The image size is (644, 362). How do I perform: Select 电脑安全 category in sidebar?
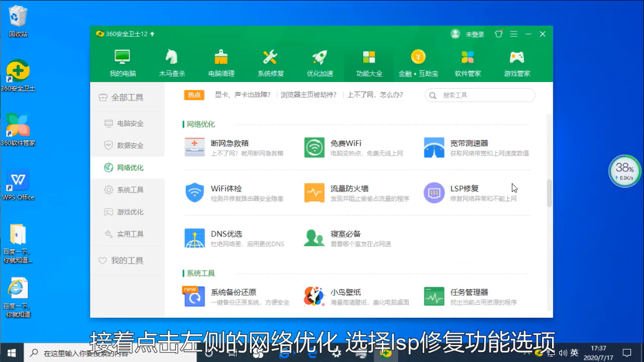(130, 123)
